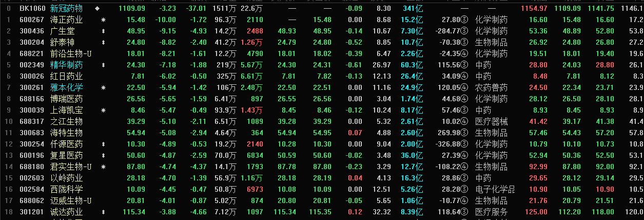Select stock 雅本化学

(x=66, y=87)
